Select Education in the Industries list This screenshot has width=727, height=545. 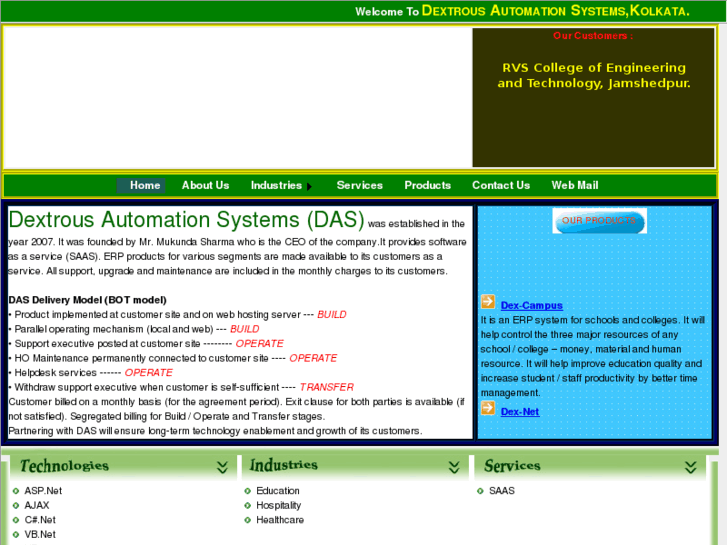[x=278, y=491]
